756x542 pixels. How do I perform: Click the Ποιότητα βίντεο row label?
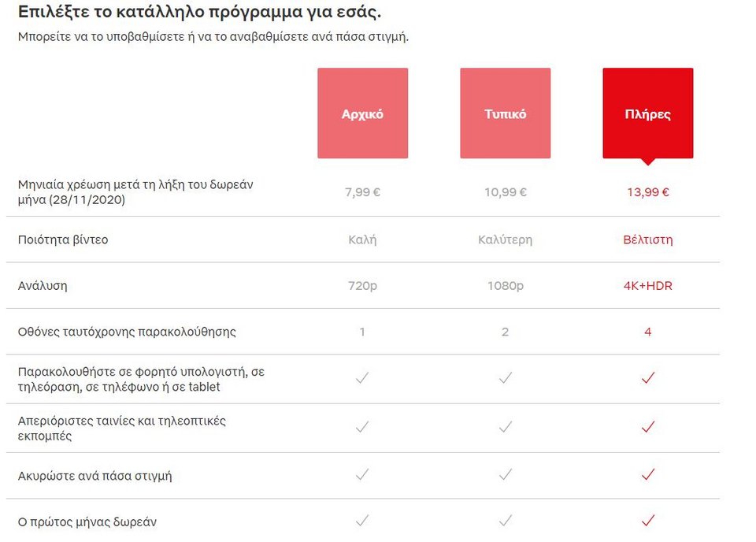pos(63,239)
